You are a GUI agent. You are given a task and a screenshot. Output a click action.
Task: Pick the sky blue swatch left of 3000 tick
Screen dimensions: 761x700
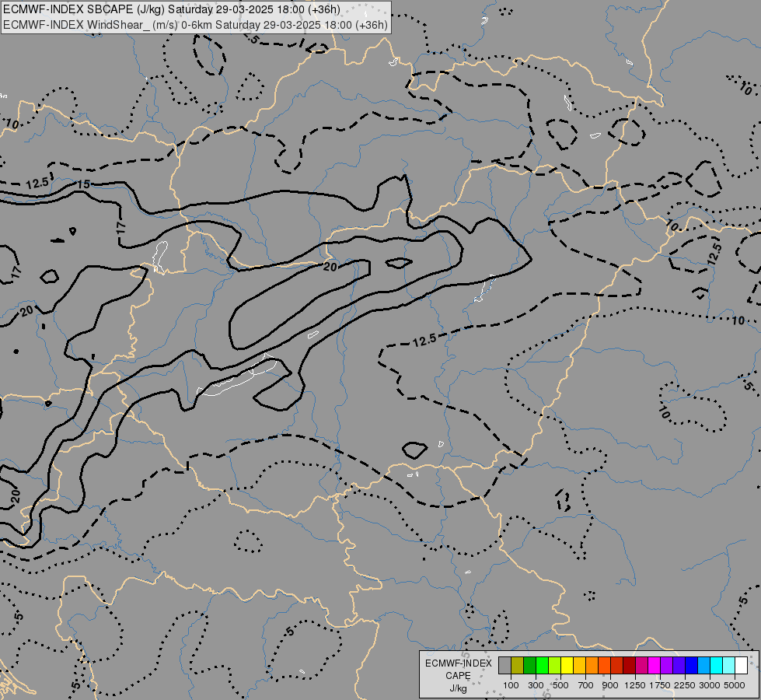tap(703, 665)
